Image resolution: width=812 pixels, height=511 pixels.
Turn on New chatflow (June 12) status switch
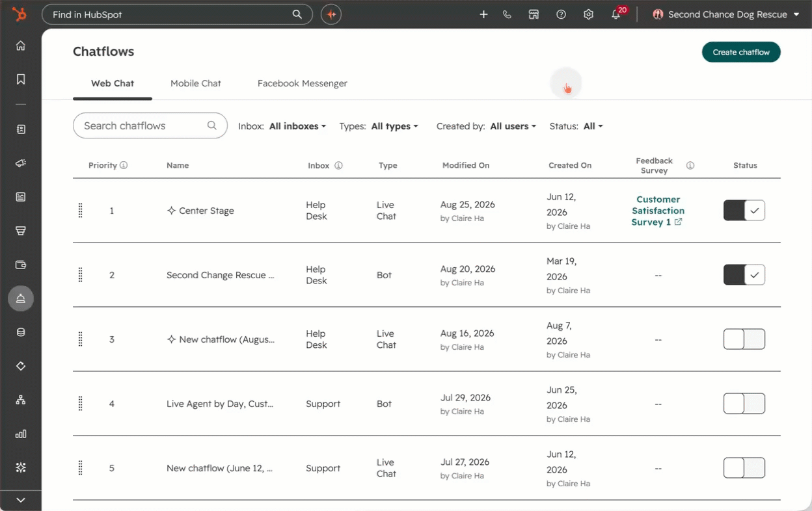pos(744,468)
